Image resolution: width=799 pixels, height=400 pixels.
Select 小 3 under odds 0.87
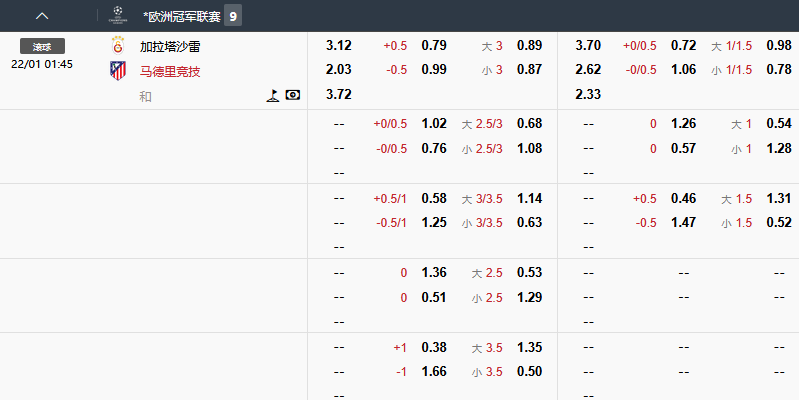tap(529, 69)
